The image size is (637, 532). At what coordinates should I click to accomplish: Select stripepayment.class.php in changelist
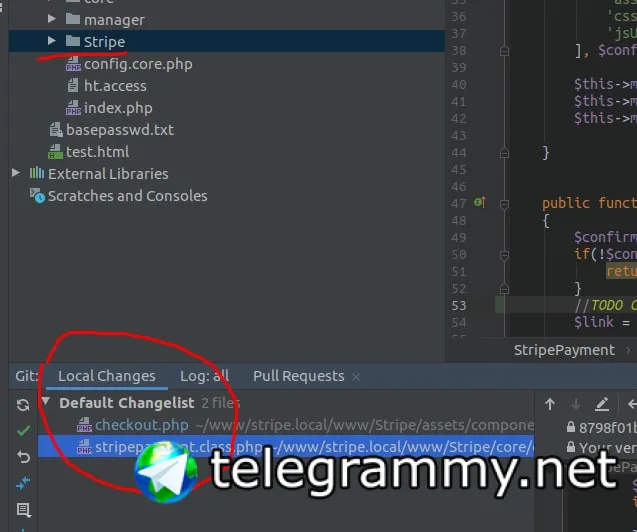[286, 447]
